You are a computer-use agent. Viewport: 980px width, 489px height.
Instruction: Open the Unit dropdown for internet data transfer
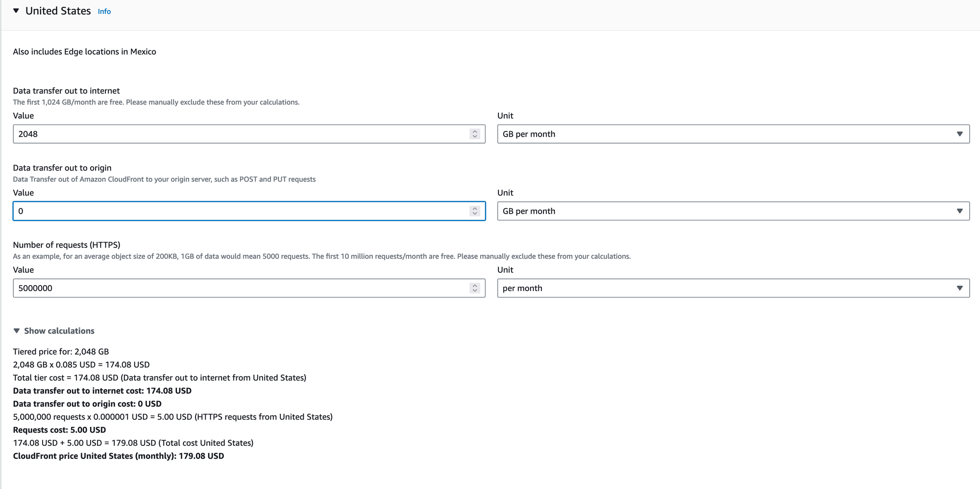(x=733, y=134)
